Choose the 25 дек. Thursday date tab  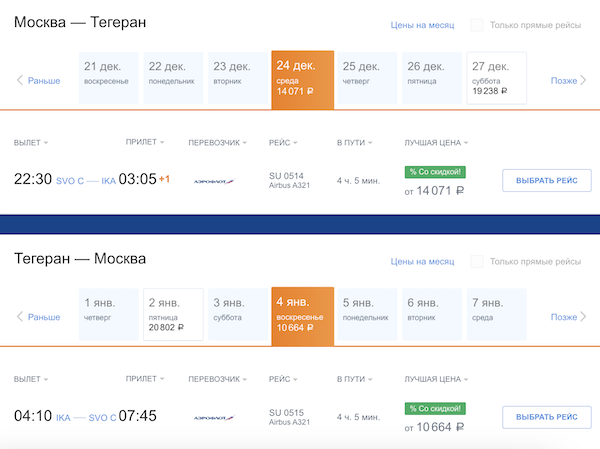[x=367, y=78]
